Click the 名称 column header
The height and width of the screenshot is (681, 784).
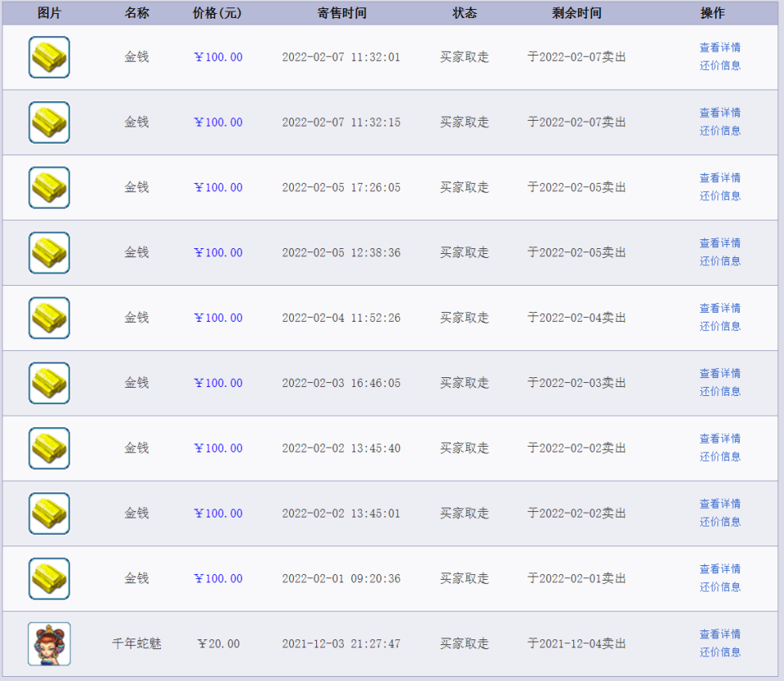click(137, 13)
